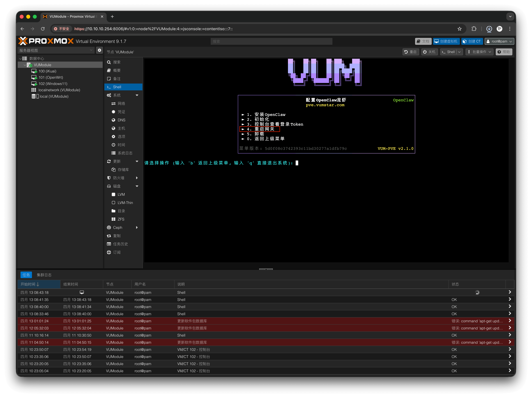Open the 网络 network settings
The width and height of the screenshot is (532, 398).
click(x=123, y=103)
